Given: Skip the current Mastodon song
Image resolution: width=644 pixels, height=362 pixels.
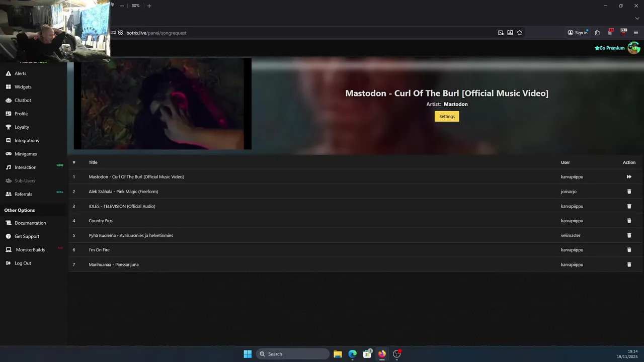Looking at the screenshot, I should (629, 177).
